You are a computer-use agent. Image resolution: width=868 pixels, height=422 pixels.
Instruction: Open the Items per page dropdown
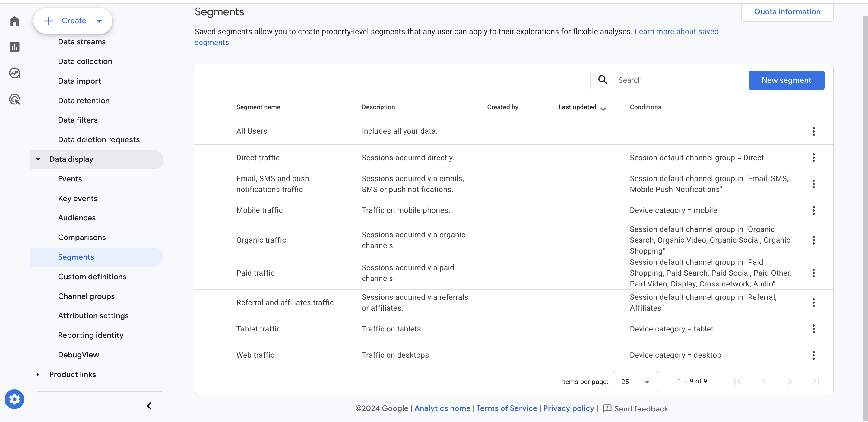click(635, 382)
